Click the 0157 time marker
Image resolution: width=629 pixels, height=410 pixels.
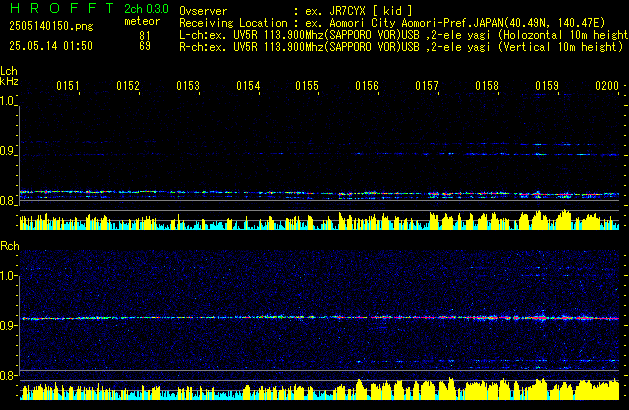point(427,86)
